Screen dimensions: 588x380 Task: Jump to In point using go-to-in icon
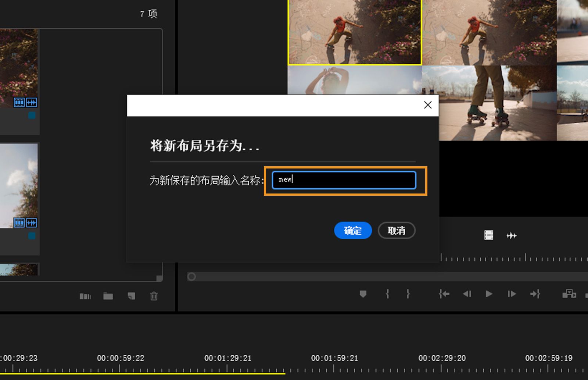(444, 294)
